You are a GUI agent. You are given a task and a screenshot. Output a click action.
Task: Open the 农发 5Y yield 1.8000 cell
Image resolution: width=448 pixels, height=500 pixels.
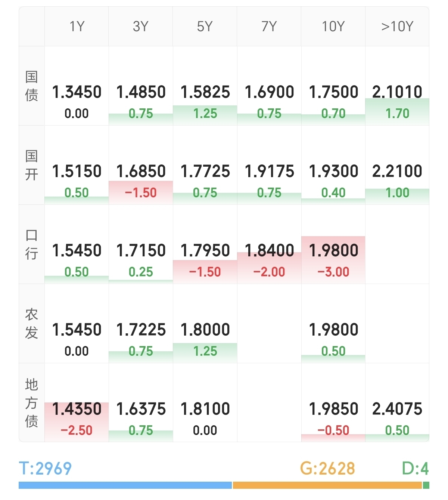point(205,330)
